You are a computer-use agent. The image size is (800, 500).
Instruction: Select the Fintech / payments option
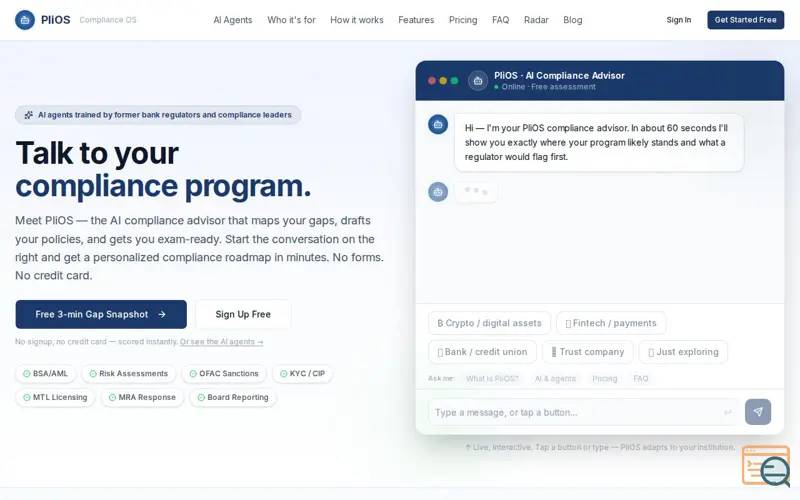[611, 323]
